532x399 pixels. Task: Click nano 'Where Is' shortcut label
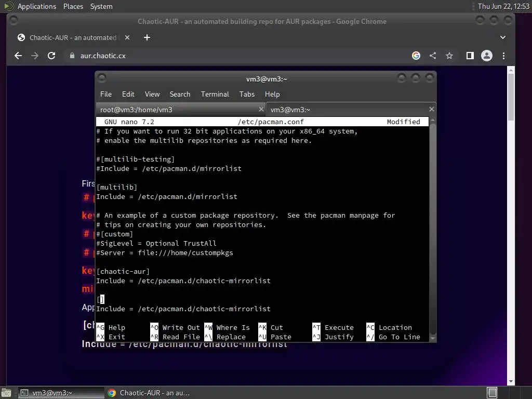tap(233, 328)
